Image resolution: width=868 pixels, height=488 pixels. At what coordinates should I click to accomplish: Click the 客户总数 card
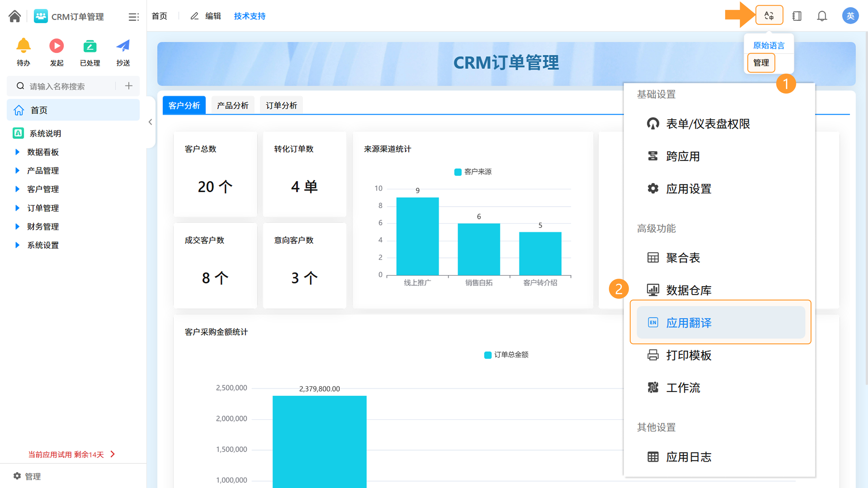(x=215, y=174)
